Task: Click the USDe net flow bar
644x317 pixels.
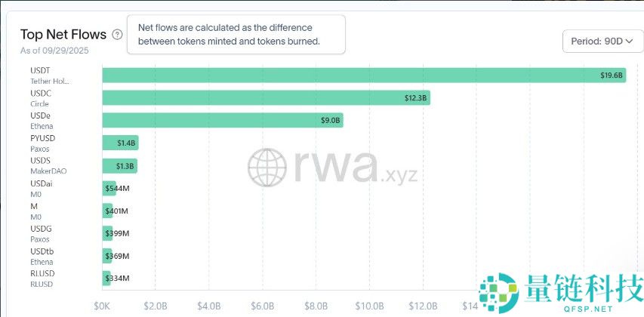Action: pos(222,121)
